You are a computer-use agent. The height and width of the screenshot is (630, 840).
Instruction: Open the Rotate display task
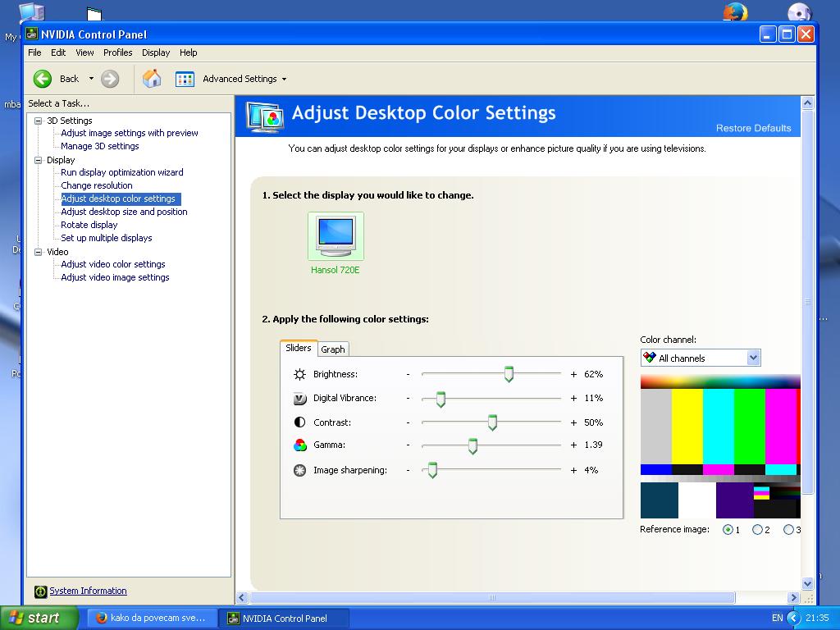[89, 225]
